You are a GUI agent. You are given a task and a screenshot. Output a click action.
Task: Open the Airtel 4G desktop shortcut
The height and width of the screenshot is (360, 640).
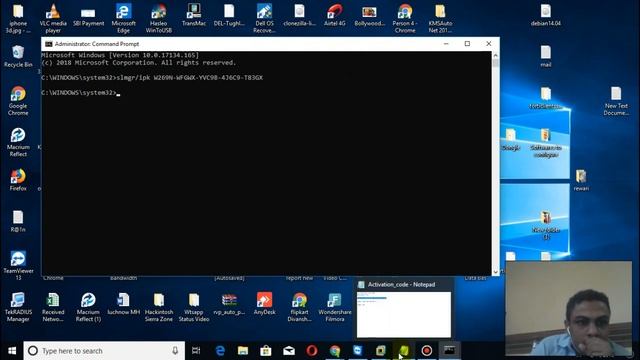point(335,16)
